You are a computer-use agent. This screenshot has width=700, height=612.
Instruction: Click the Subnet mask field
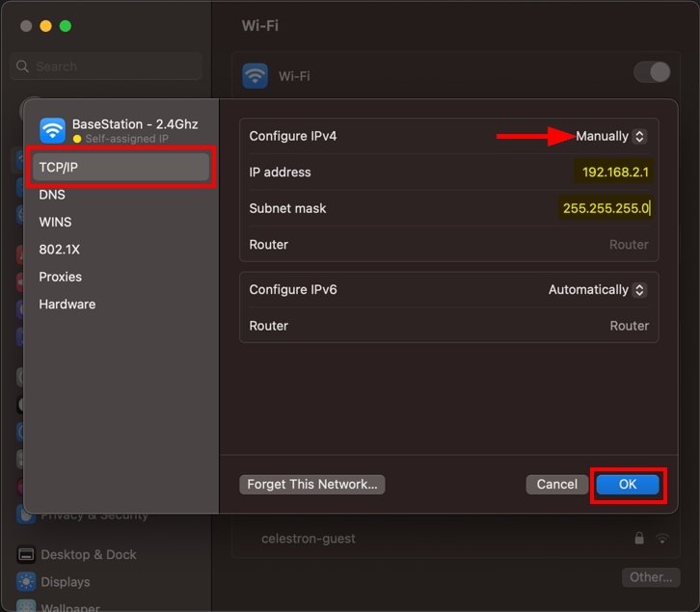pos(606,208)
